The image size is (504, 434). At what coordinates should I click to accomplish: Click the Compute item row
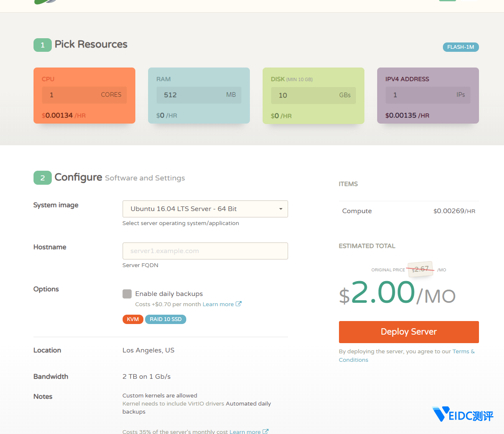(x=408, y=211)
